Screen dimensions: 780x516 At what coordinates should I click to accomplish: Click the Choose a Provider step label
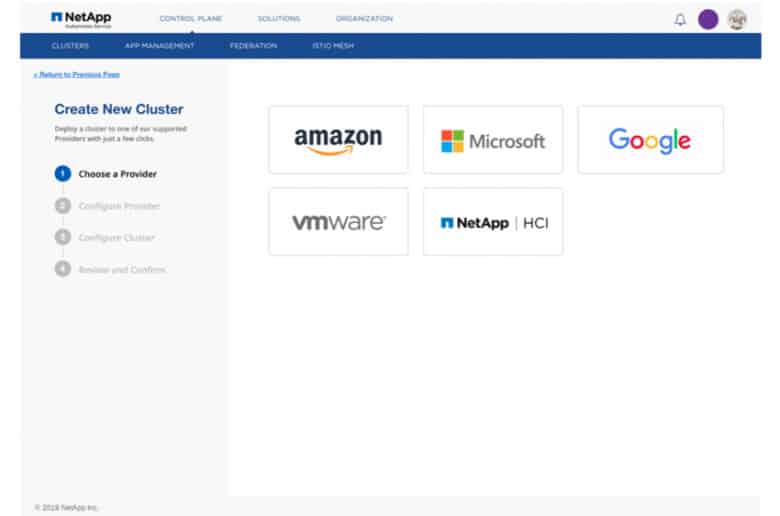[117, 174]
